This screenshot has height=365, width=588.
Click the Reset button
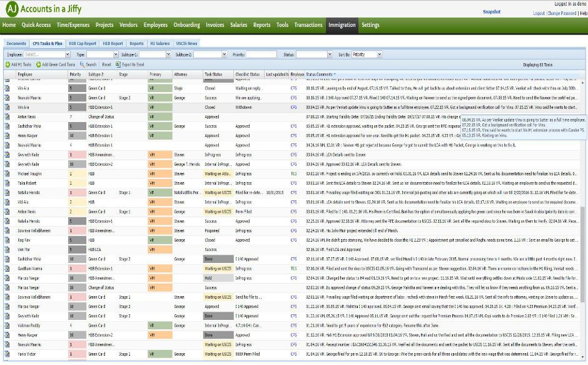106,64
